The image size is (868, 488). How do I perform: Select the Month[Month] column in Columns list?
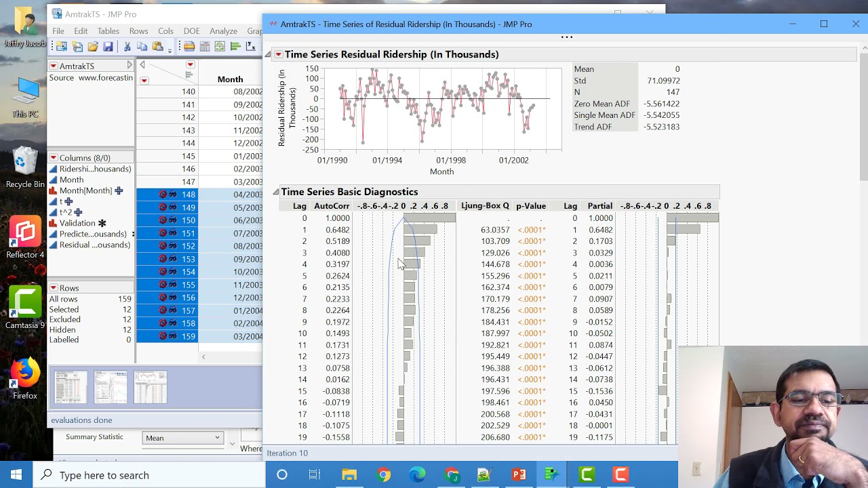coord(85,190)
